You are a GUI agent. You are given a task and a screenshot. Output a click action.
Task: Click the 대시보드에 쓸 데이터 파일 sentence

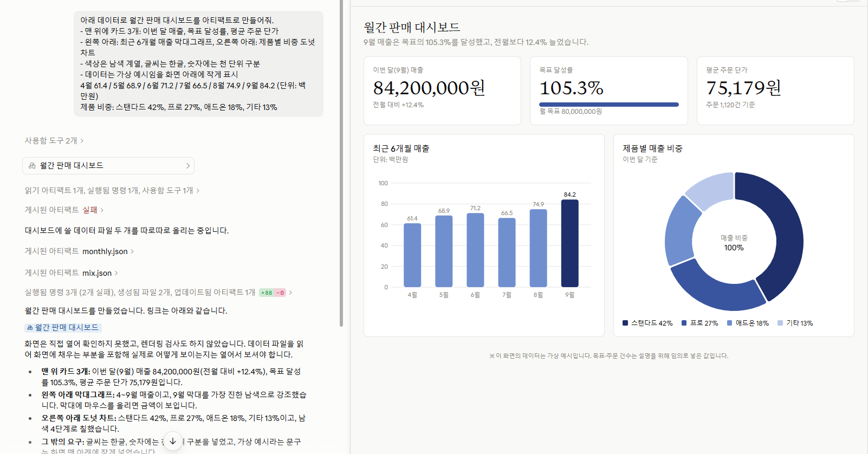point(127,231)
